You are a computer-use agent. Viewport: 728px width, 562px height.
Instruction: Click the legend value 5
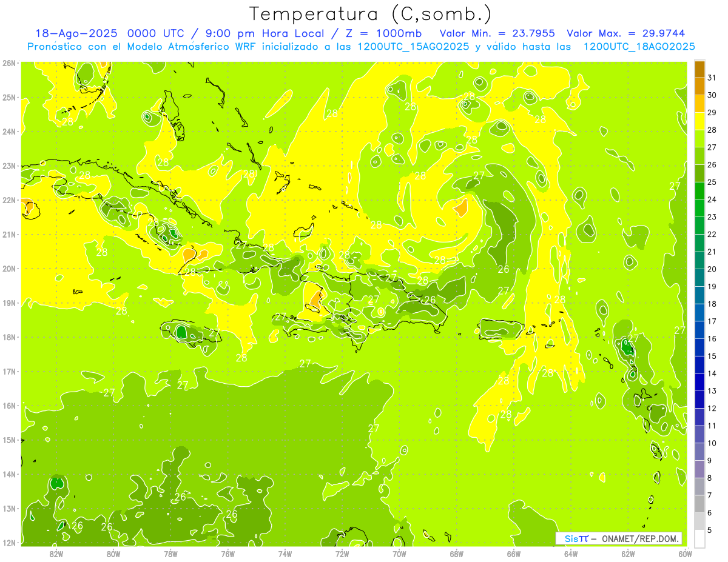(x=710, y=530)
